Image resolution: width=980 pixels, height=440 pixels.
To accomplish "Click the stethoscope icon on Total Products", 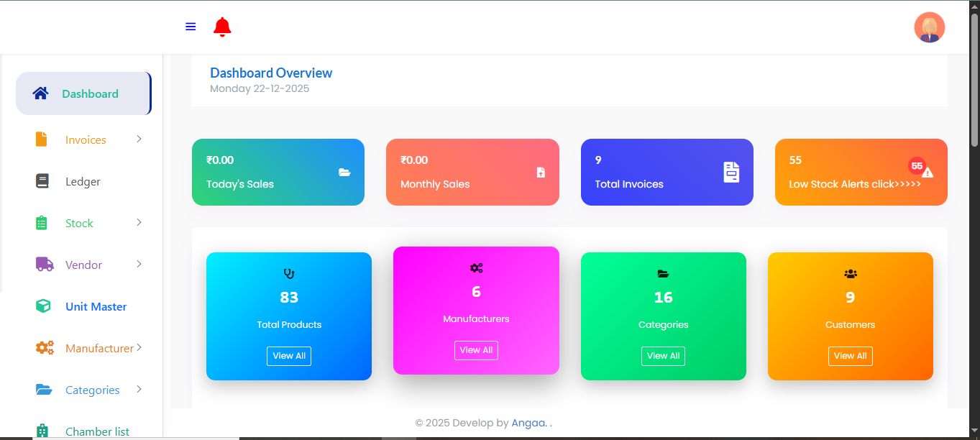I will coord(289,273).
